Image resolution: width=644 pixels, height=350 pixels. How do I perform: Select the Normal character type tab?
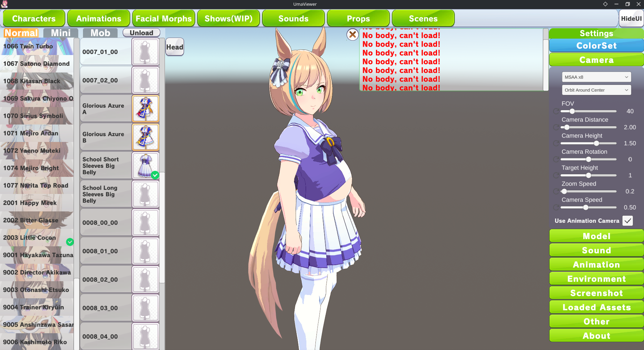pyautogui.click(x=21, y=33)
